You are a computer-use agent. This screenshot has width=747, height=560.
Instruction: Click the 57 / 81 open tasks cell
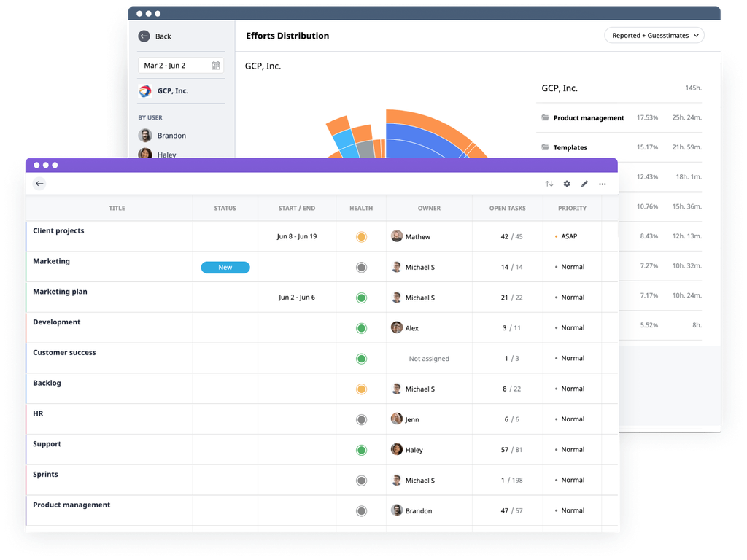tap(511, 449)
